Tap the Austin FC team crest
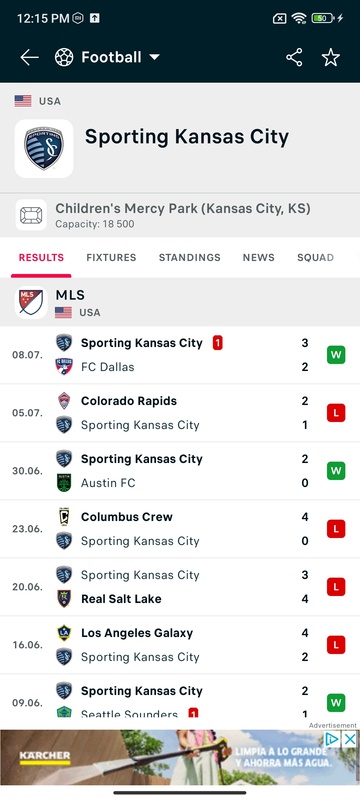Screen dimensions: 360x800 tap(64, 483)
